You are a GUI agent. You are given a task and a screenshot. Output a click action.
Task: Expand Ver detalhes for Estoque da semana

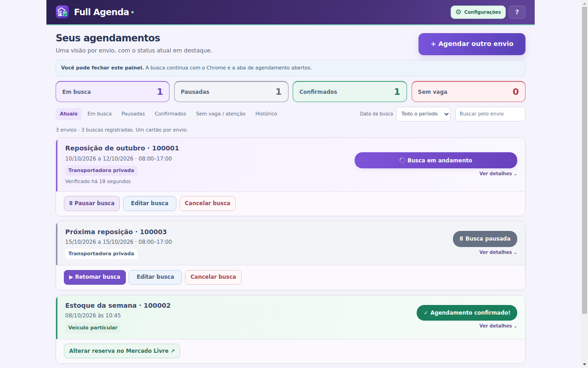click(498, 326)
